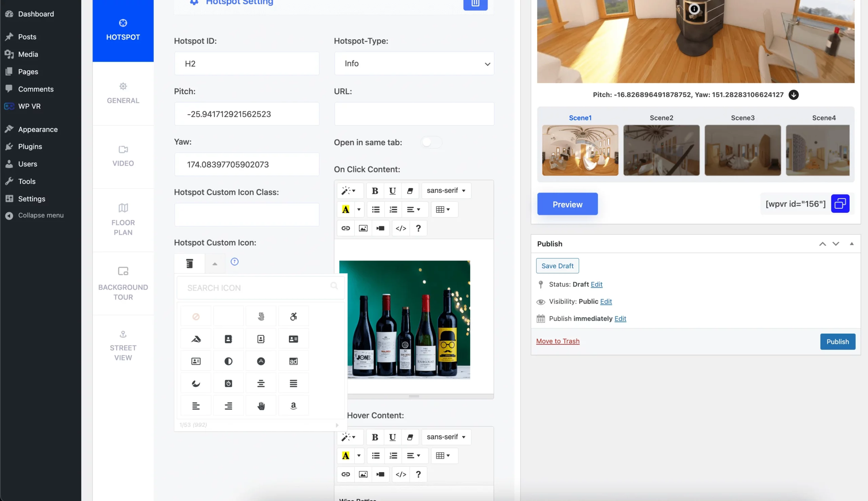Click the Save Draft button
This screenshot has width=868, height=501.
coord(557,265)
